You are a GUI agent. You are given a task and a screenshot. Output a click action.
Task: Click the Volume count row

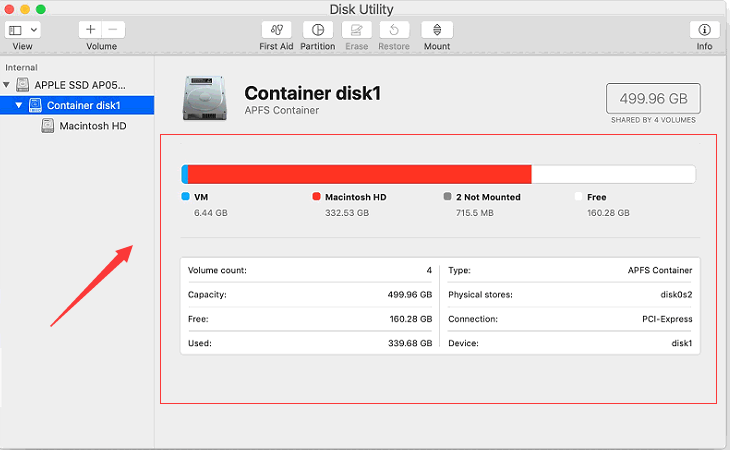(x=310, y=270)
